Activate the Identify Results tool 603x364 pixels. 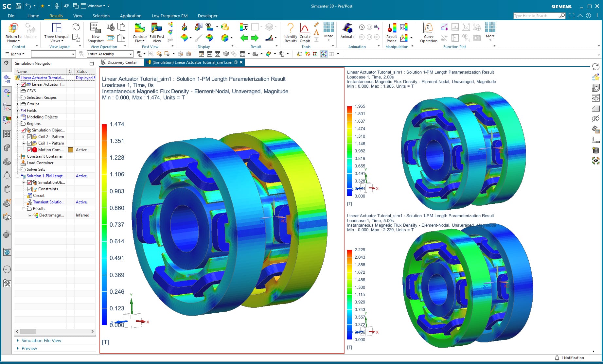pyautogui.click(x=290, y=32)
